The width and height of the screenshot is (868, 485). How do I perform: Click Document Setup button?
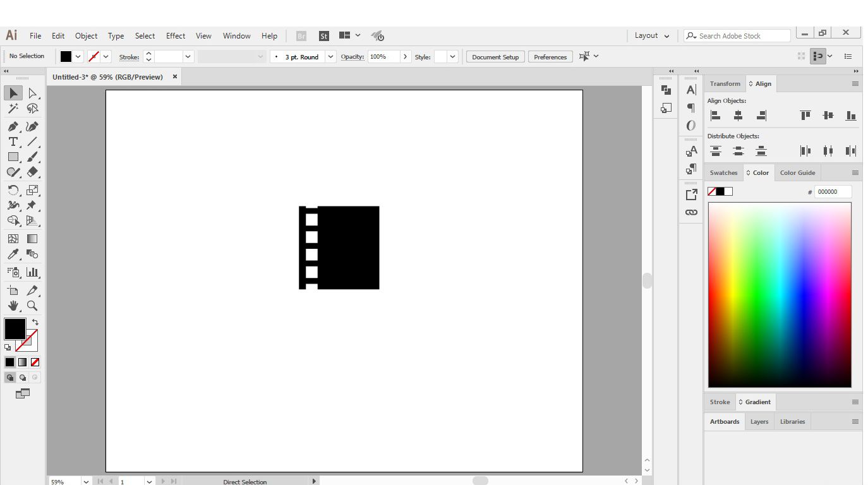point(495,57)
